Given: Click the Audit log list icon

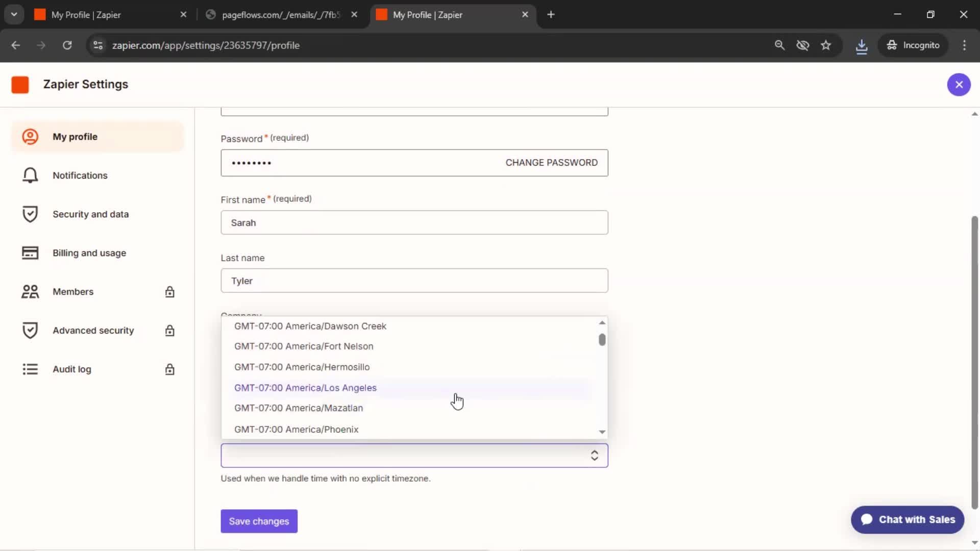Looking at the screenshot, I should 30,369.
